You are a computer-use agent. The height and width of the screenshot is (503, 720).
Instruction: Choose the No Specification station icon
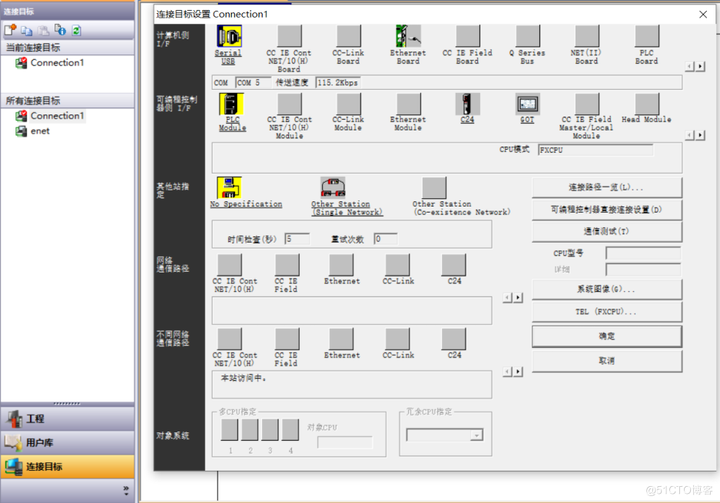(x=229, y=187)
